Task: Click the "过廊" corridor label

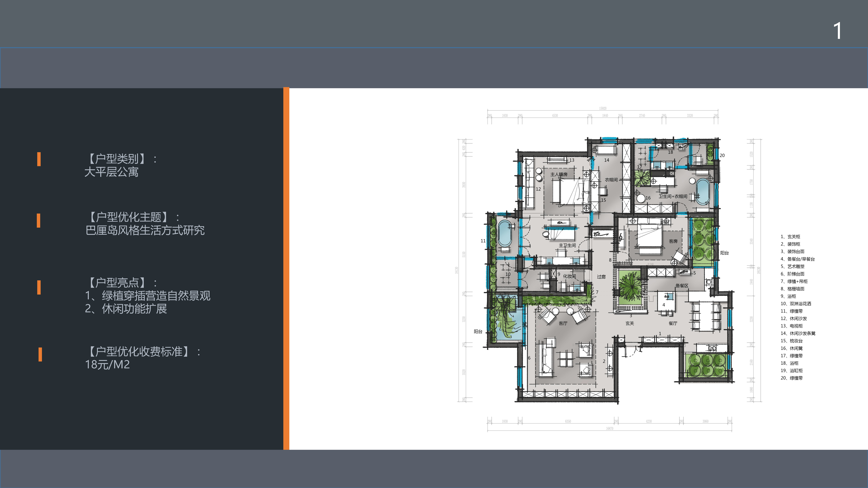Action: point(601,277)
